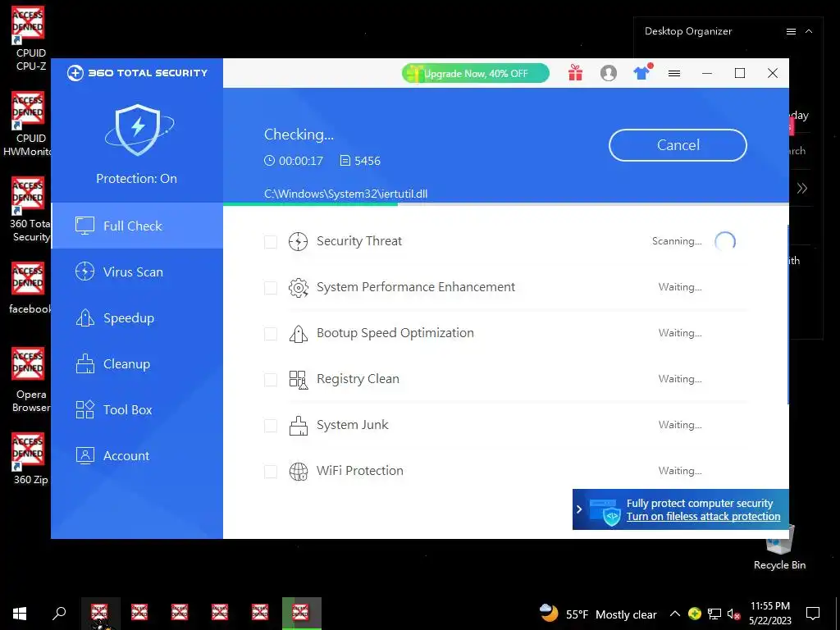Click Protection: On status text

137,179
